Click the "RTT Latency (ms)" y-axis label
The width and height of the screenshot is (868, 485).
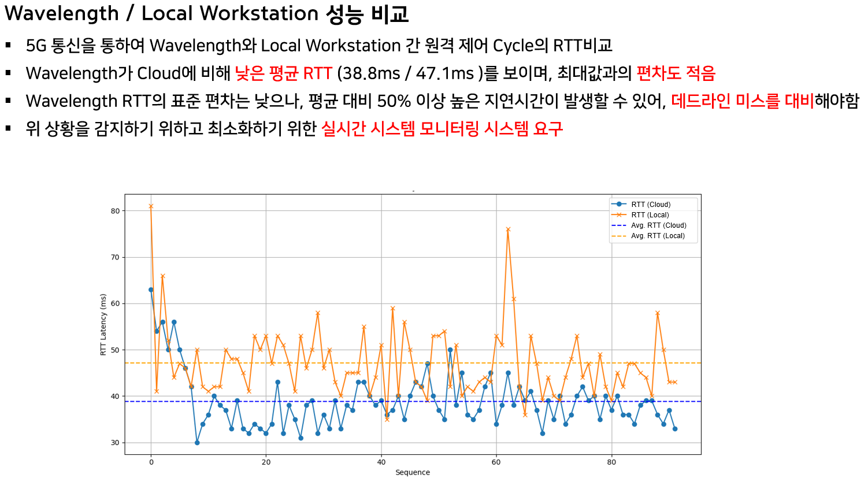[103, 324]
